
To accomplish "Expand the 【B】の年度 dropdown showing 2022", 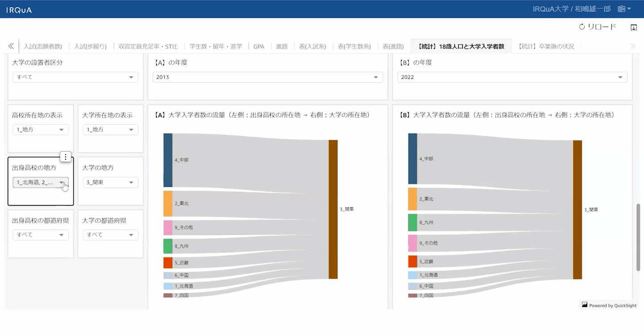I will point(512,77).
